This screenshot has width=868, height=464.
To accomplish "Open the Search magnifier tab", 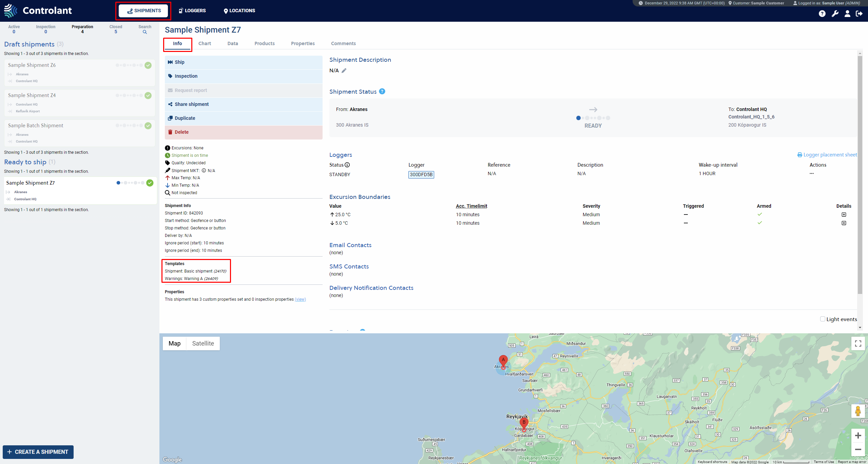I will (x=145, y=29).
